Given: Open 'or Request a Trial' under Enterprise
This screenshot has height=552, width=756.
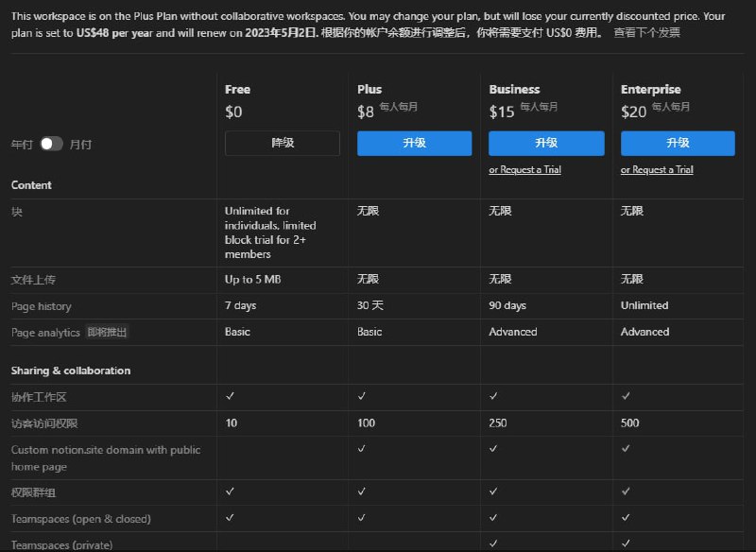Looking at the screenshot, I should 657,170.
